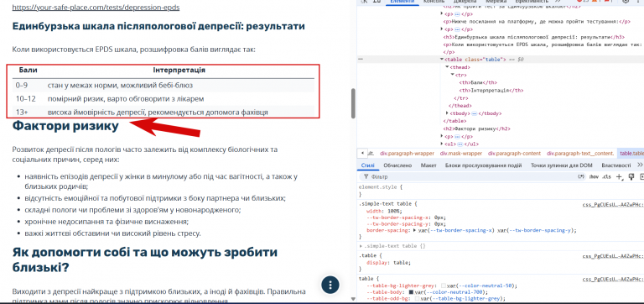This screenshot has height=304, width=644.
Task: Collapse the table class="table" node
Action: [x=442, y=60]
